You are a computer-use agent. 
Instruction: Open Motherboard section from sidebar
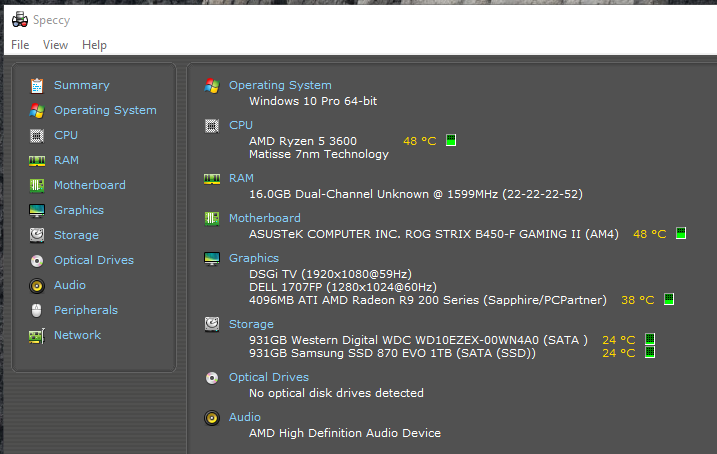pos(90,185)
